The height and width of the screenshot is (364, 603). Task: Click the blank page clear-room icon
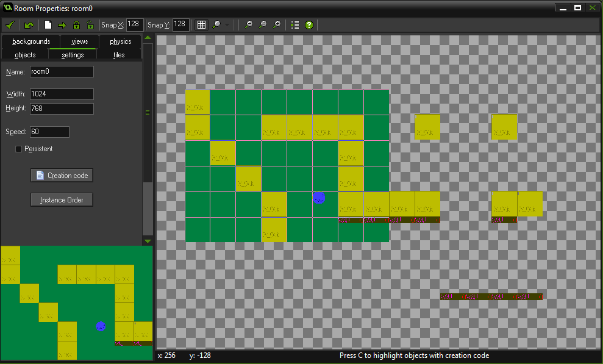click(48, 25)
